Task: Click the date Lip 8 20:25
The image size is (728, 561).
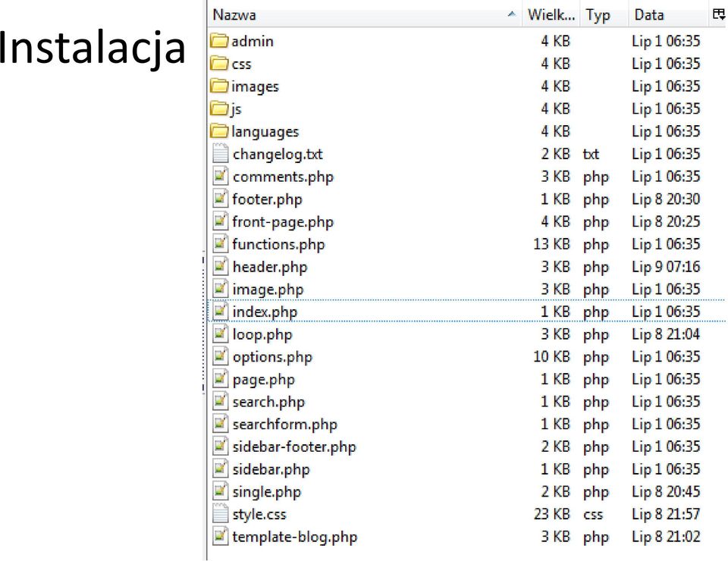Action: tap(666, 221)
